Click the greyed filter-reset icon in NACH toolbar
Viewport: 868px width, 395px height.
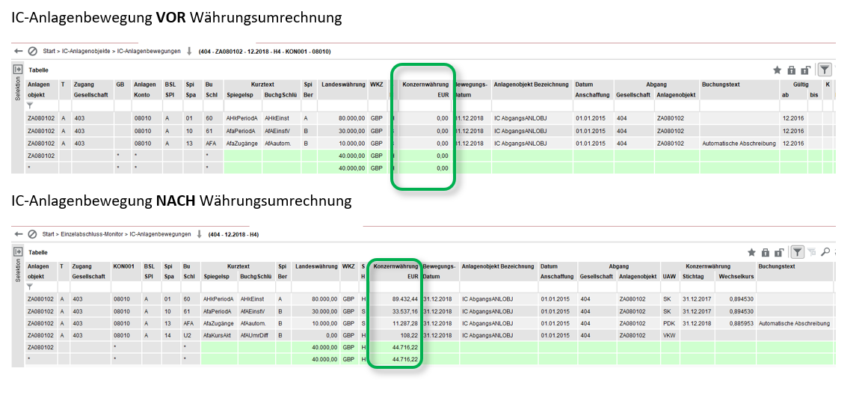click(812, 253)
